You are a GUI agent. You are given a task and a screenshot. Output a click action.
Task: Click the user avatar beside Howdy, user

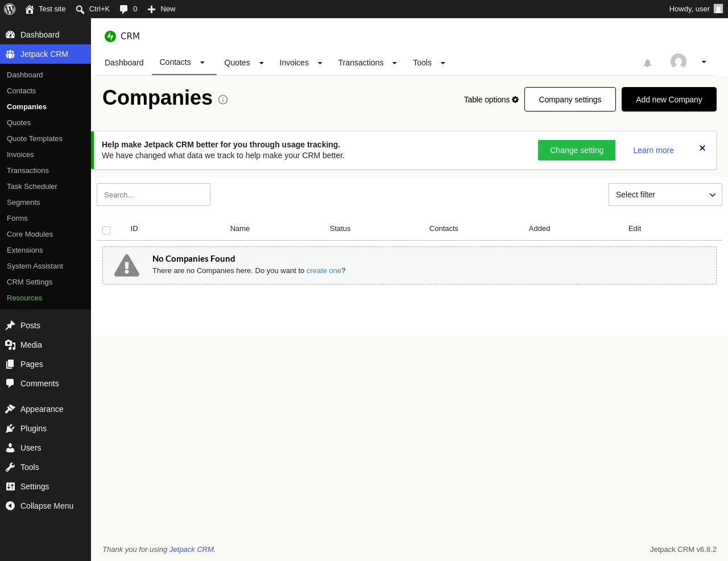pos(718,9)
